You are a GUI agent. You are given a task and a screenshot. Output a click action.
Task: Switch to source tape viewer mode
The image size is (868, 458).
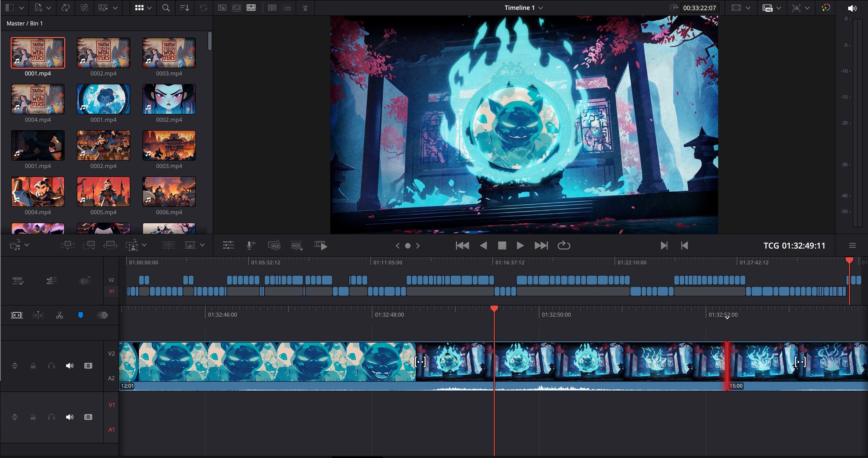[237, 8]
